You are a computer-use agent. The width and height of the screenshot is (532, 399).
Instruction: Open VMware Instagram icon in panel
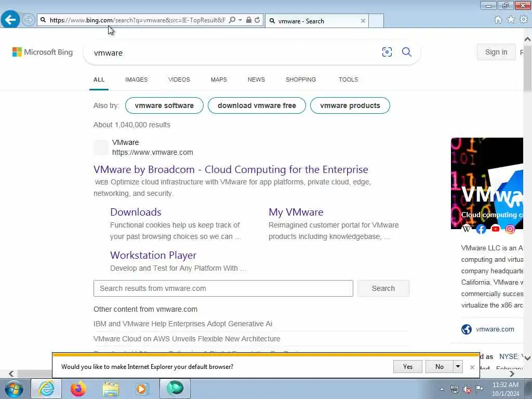(x=510, y=229)
